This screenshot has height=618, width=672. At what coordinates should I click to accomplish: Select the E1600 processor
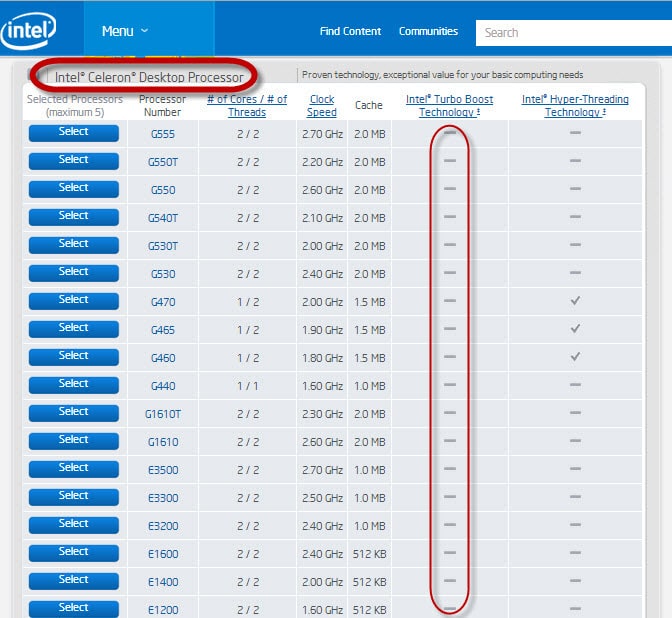[73, 553]
